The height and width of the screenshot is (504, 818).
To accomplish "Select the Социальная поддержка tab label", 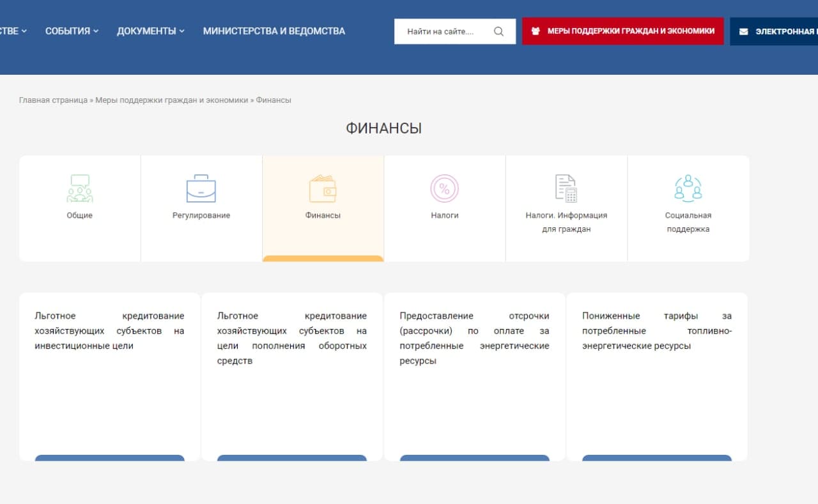I will pos(688,222).
